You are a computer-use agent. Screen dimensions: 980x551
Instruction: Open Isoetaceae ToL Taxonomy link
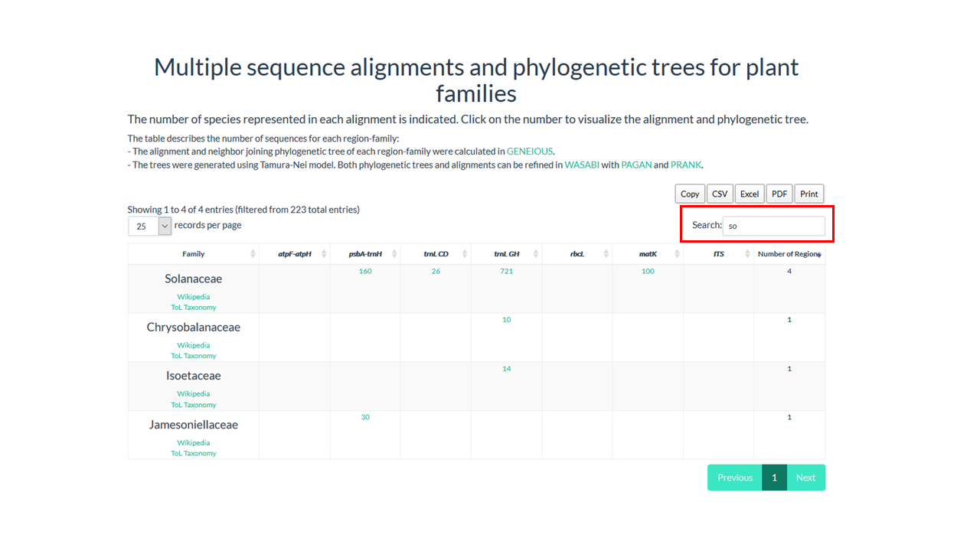[x=194, y=405]
